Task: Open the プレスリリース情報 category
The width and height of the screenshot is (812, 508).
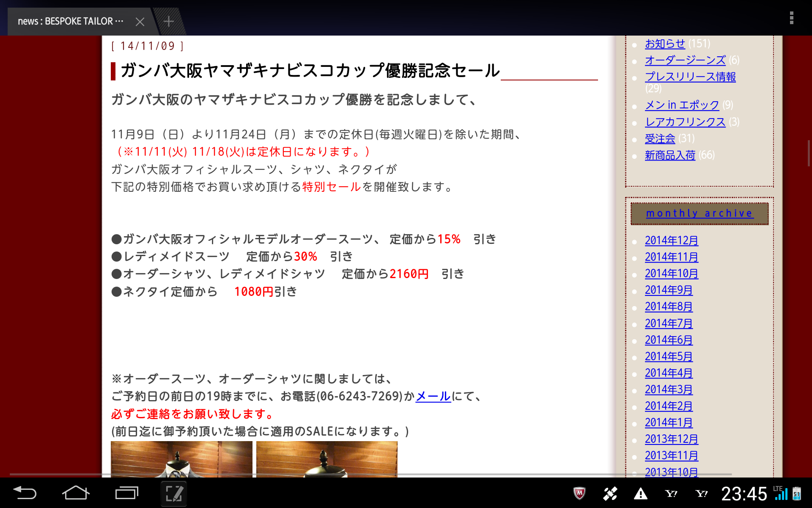Action: point(690,77)
